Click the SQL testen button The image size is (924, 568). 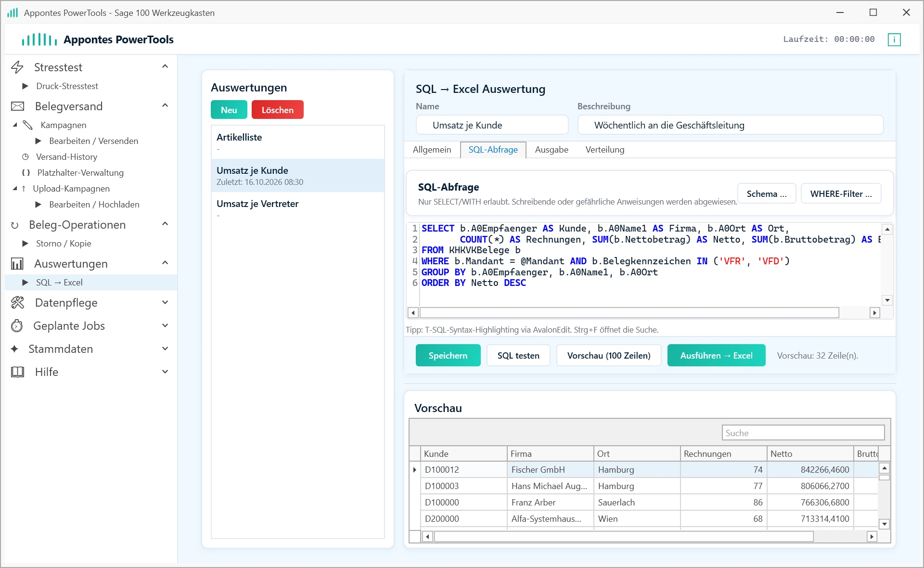(518, 355)
